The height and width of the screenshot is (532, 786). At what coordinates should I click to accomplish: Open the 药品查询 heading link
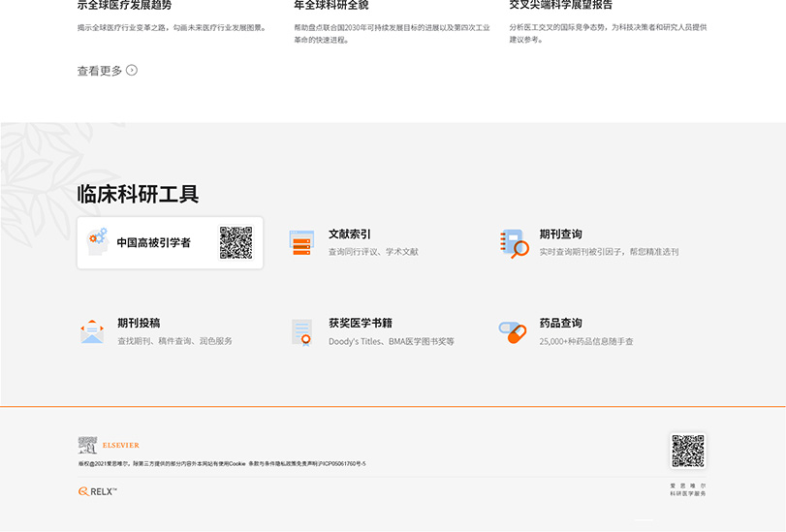coord(560,323)
